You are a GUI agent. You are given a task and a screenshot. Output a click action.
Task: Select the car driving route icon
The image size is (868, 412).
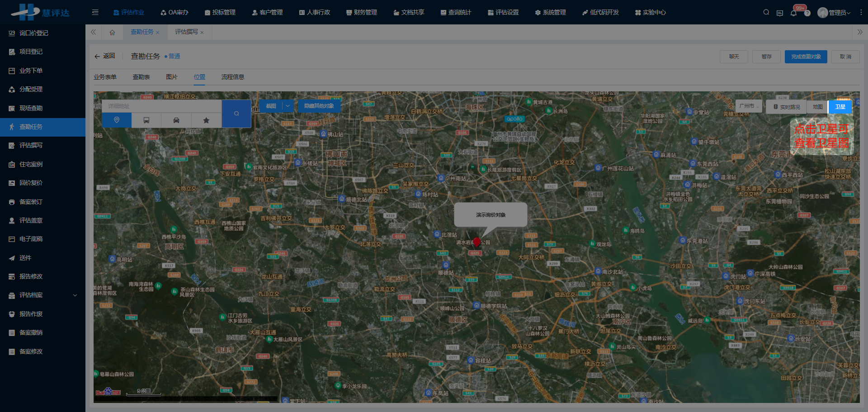pyautogui.click(x=176, y=120)
